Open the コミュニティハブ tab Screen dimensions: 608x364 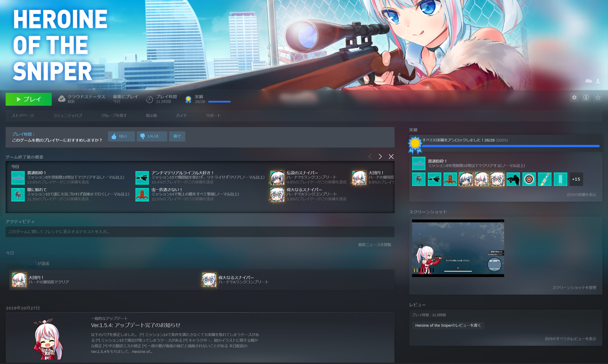pyautogui.click(x=67, y=116)
